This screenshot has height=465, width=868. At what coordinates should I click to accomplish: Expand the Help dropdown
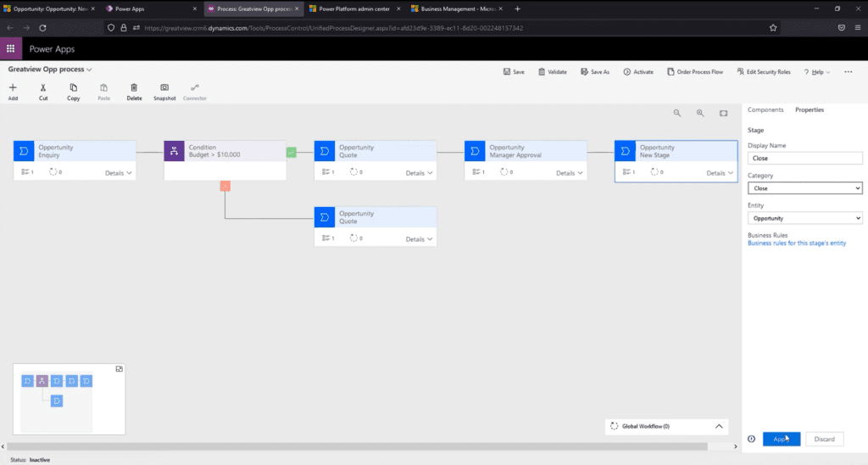tap(817, 72)
